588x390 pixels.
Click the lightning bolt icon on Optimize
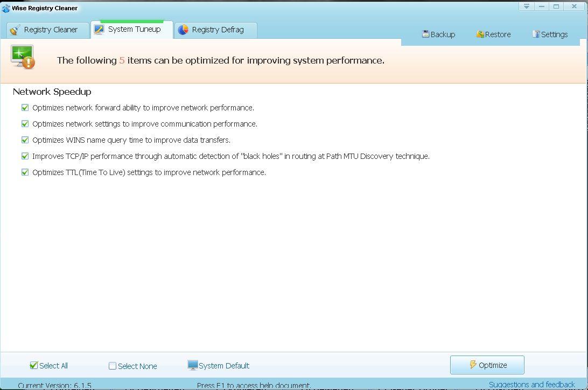473,365
